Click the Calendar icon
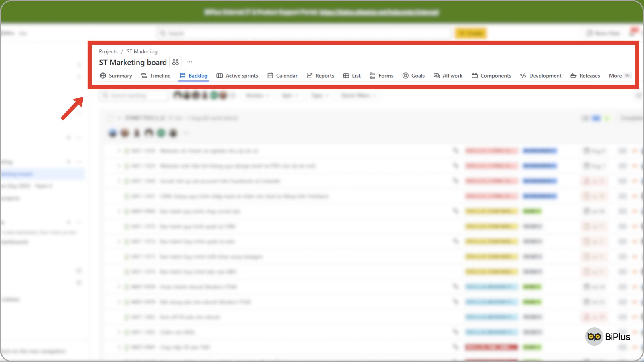644x362 pixels. (x=270, y=76)
